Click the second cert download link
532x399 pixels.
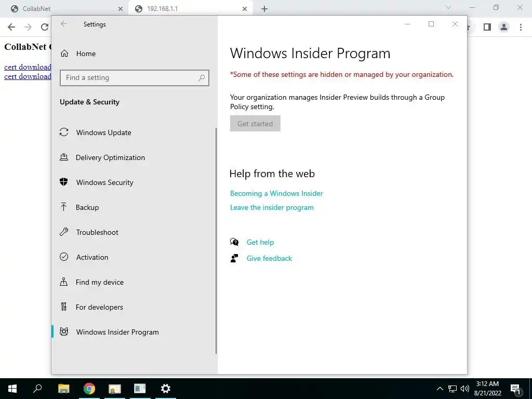click(x=28, y=76)
